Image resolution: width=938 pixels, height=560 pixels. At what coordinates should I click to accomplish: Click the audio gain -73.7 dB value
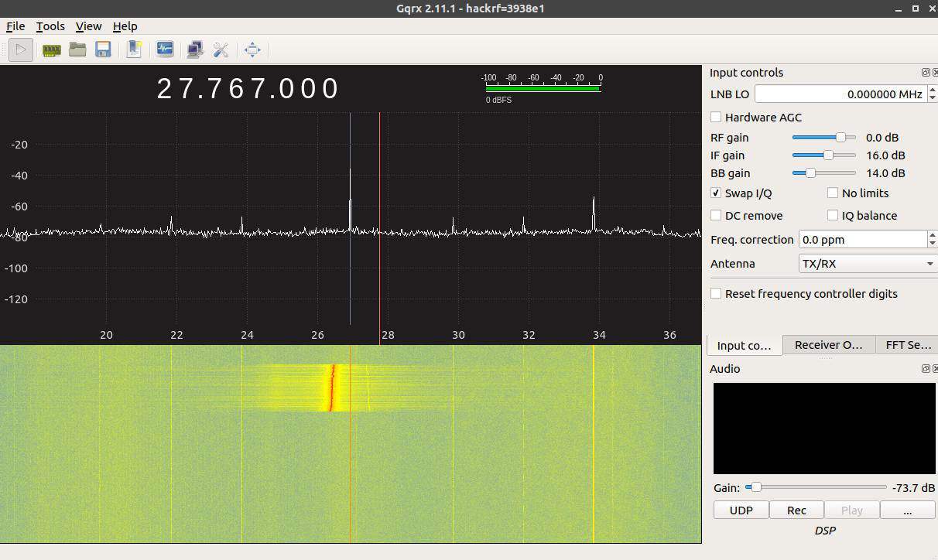913,488
